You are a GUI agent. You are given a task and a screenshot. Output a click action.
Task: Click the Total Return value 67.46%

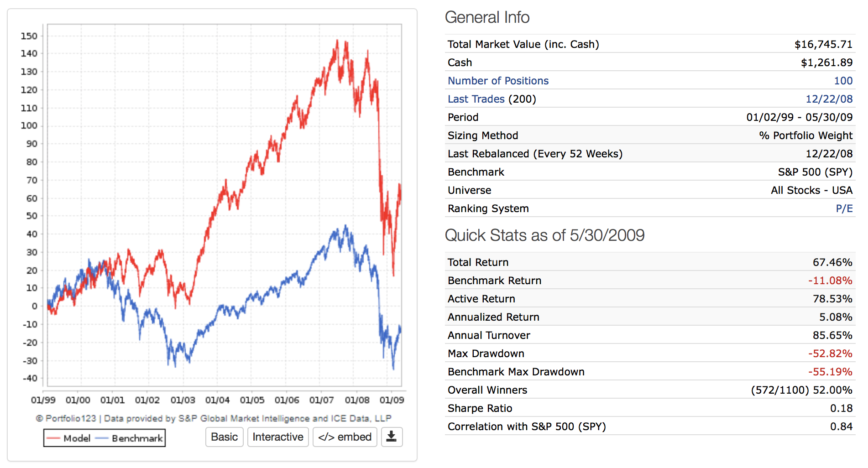(x=832, y=262)
